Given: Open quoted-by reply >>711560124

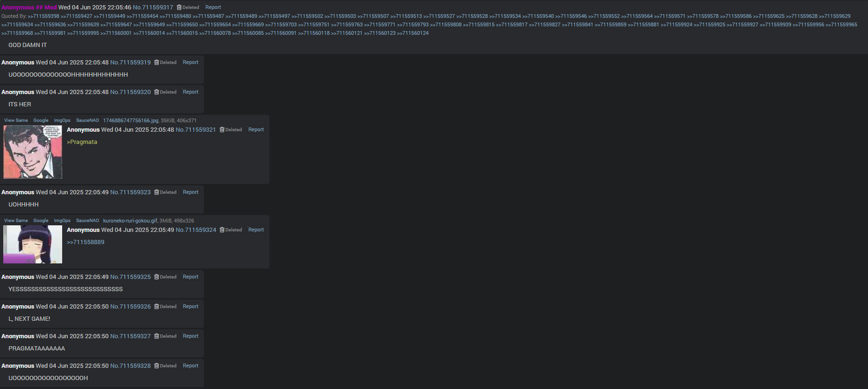Looking at the screenshot, I should coord(413,33).
